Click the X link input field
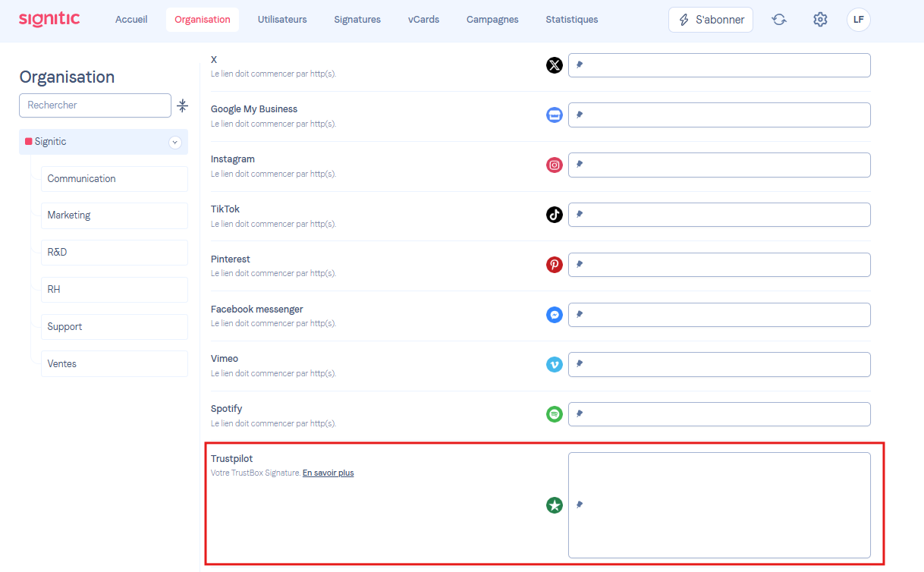Image resolution: width=924 pixels, height=572 pixels. pyautogui.click(x=719, y=65)
